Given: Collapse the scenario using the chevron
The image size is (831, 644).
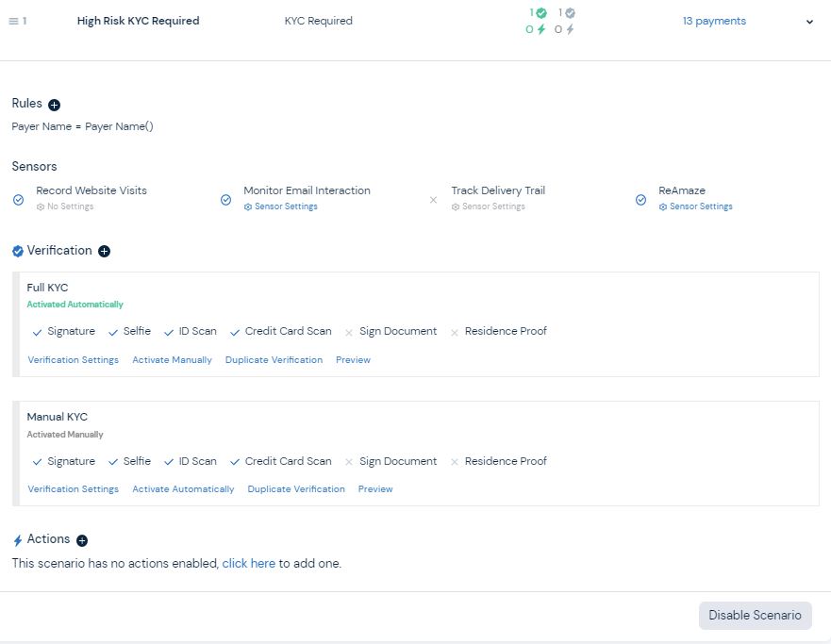Looking at the screenshot, I should click(809, 21).
